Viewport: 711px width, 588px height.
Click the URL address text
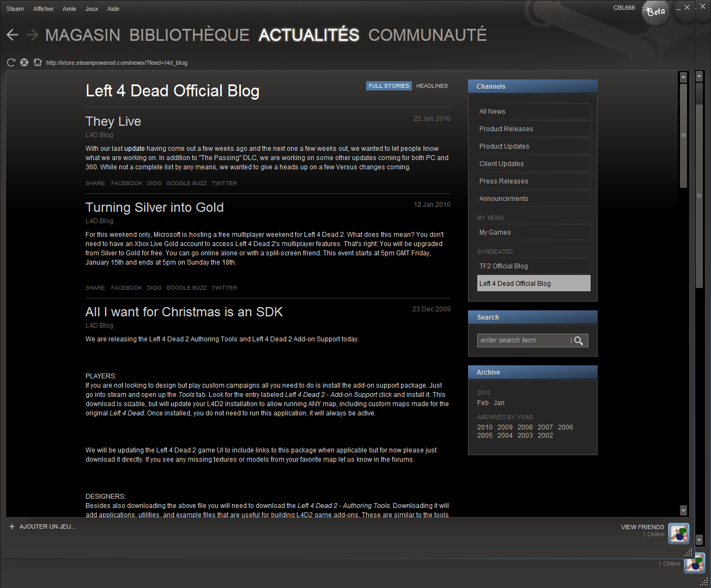[x=117, y=63]
